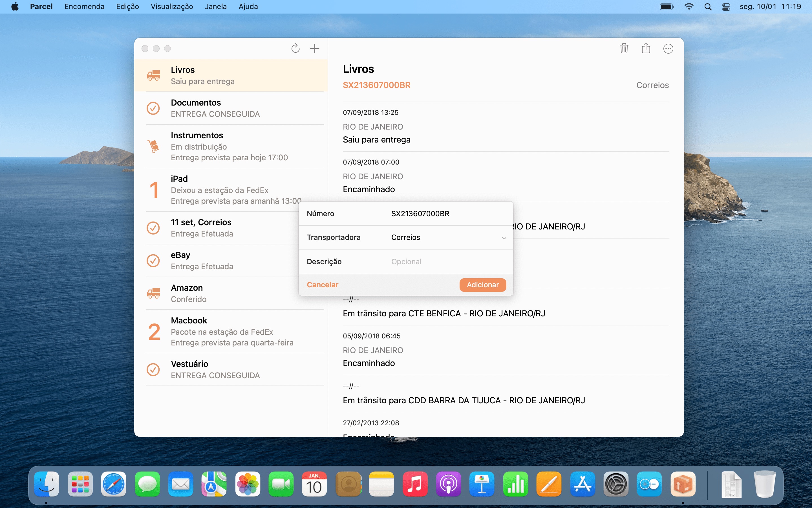Select the Documentos delivery row

click(231, 108)
